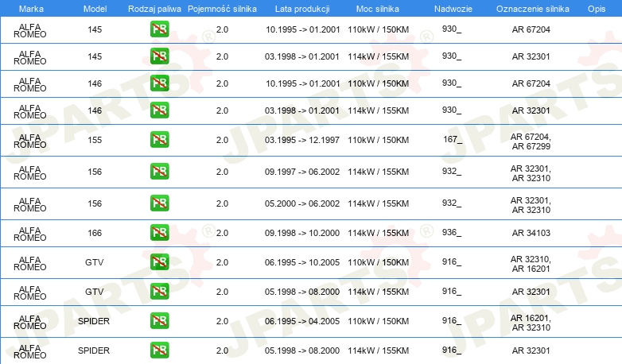The image size is (622, 364).
Task: Sort by the Marka column header
Action: [31, 9]
